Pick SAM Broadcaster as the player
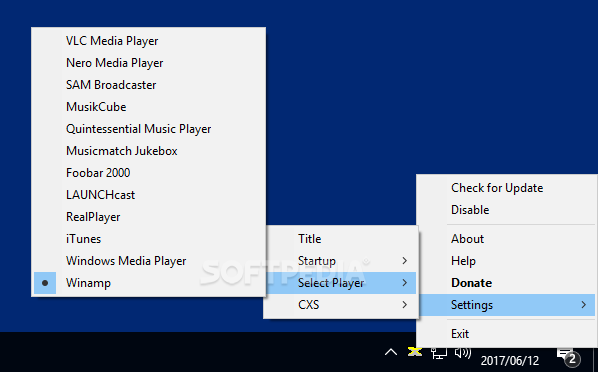This screenshot has height=372, width=598. tap(148, 85)
